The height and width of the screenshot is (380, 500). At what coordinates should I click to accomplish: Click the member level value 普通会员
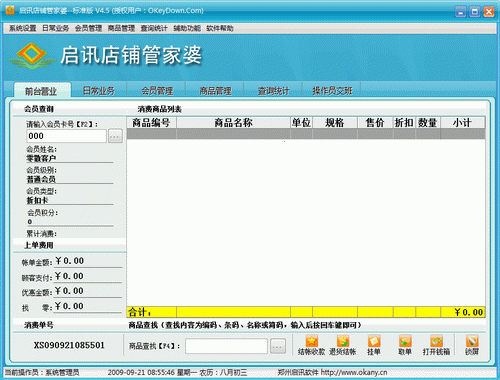[41, 179]
